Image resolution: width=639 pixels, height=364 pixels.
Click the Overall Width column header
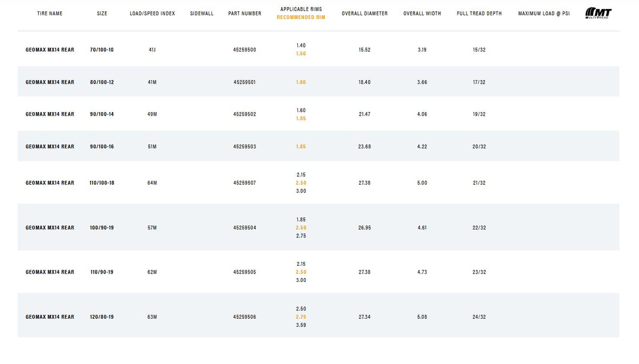click(x=422, y=14)
